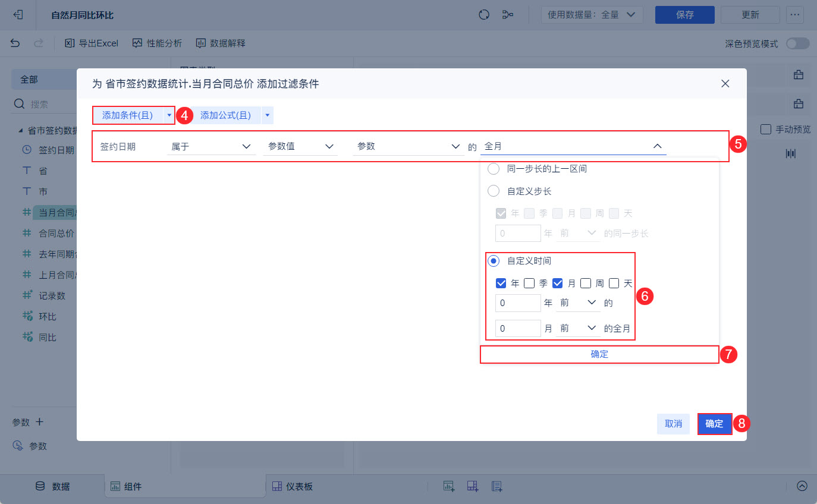Click the add dashboard icon in bottom bar
817x504 pixels.
(473, 486)
